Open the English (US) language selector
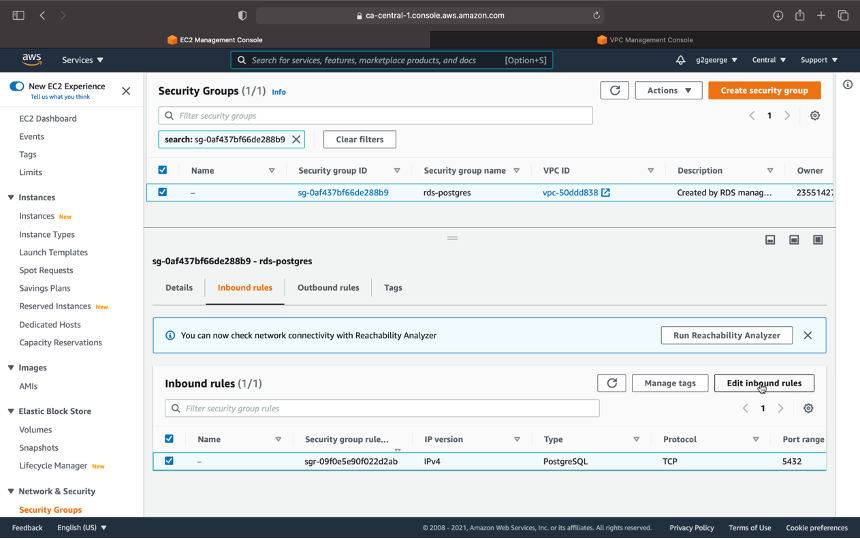860x539 pixels. (x=82, y=527)
